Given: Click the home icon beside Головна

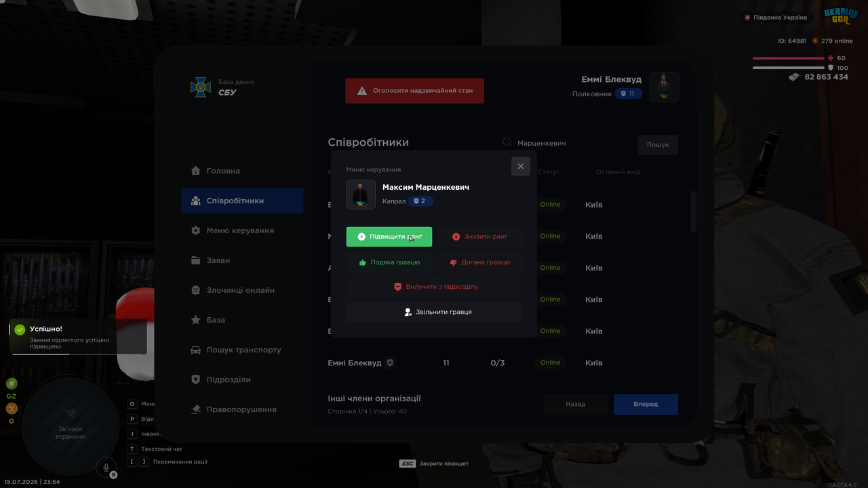Looking at the screenshot, I should (x=195, y=171).
